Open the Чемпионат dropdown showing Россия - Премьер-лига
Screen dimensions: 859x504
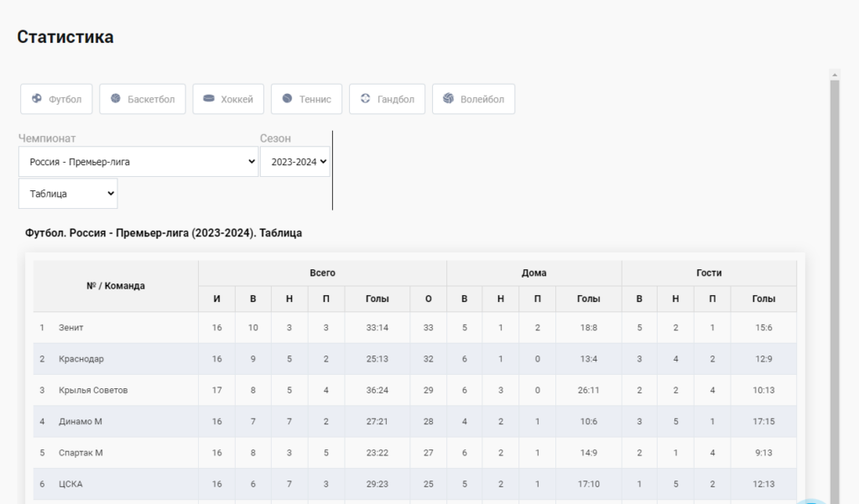click(x=138, y=162)
